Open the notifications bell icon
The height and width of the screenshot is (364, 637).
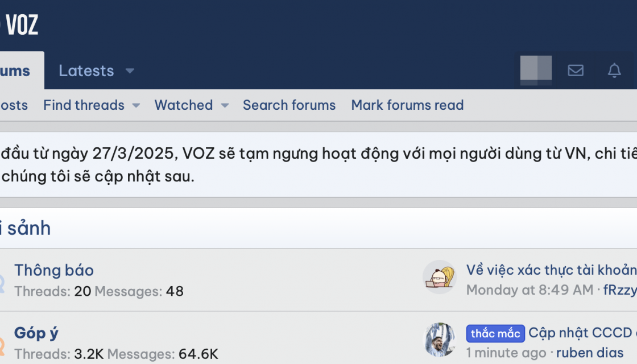pos(614,71)
